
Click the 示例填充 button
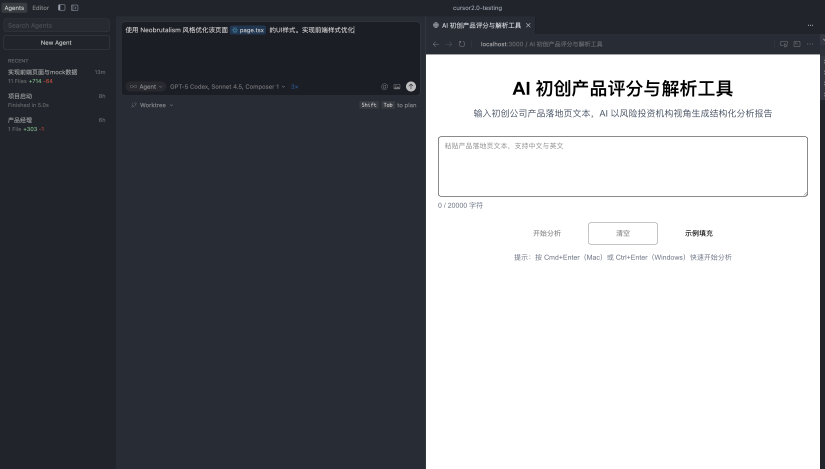point(699,233)
